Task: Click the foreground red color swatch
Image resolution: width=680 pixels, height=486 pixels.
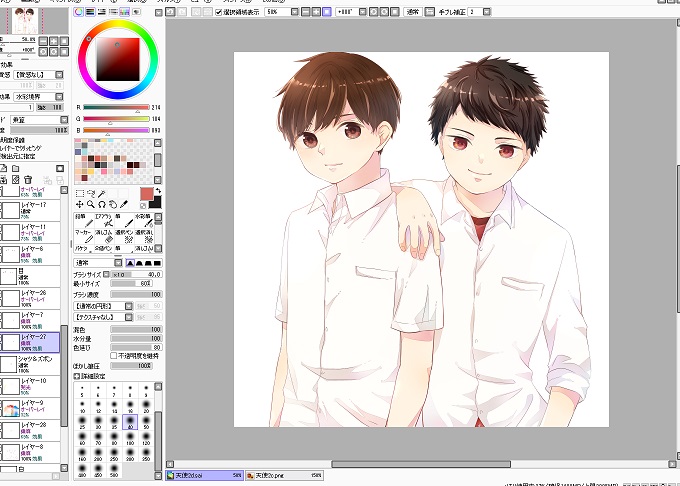Action: (147, 194)
